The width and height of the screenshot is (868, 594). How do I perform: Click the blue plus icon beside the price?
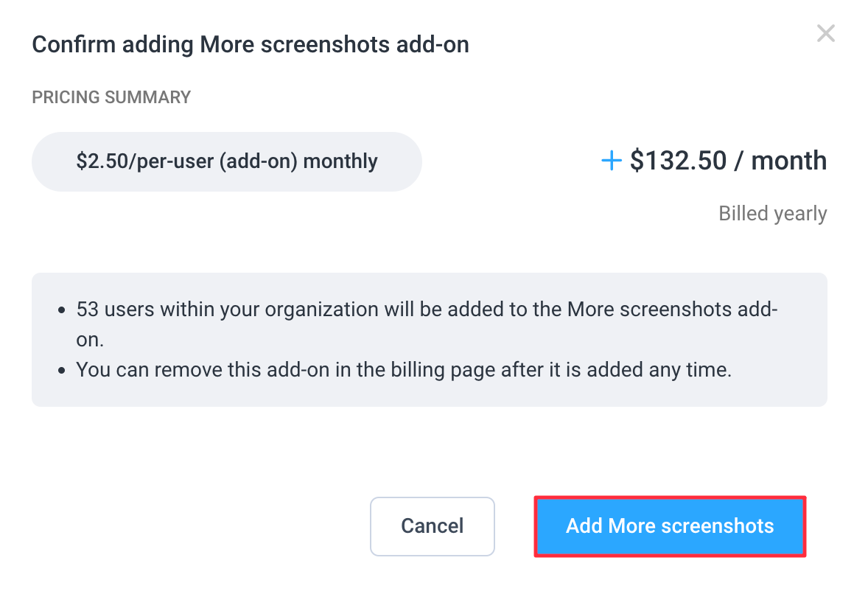pos(612,161)
